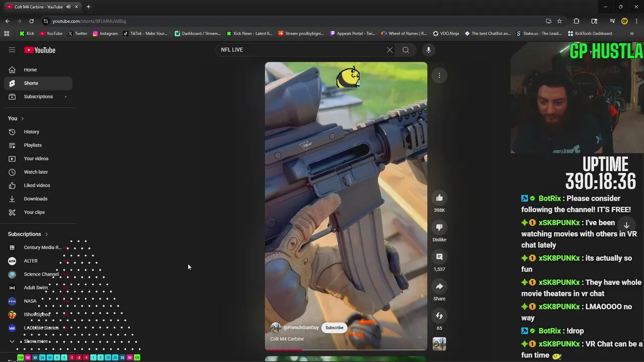Click the browser address bar
This screenshot has width=644, height=362.
point(292,21)
